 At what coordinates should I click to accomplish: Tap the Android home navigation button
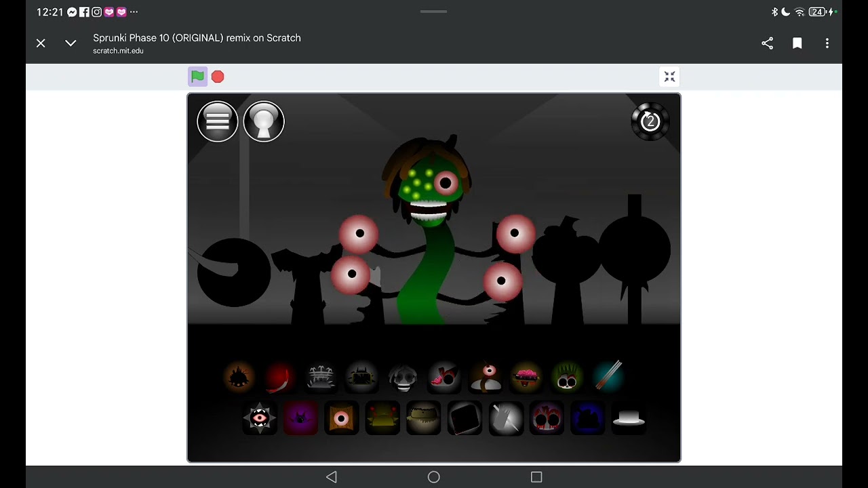click(434, 477)
